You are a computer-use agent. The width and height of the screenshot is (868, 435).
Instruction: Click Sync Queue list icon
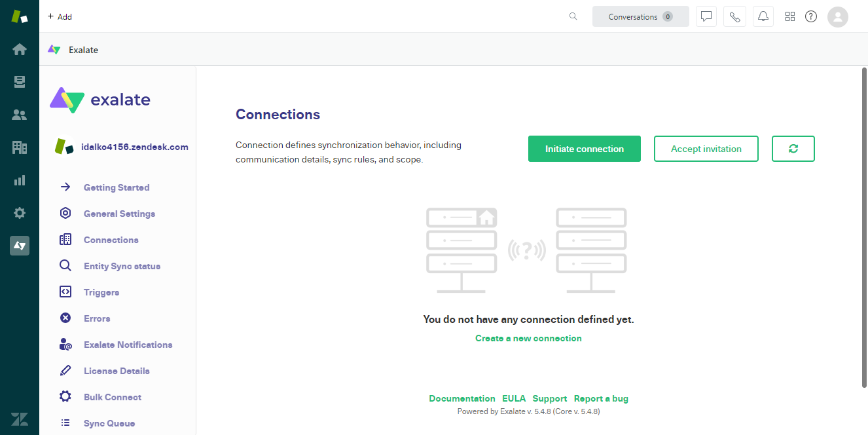point(65,423)
